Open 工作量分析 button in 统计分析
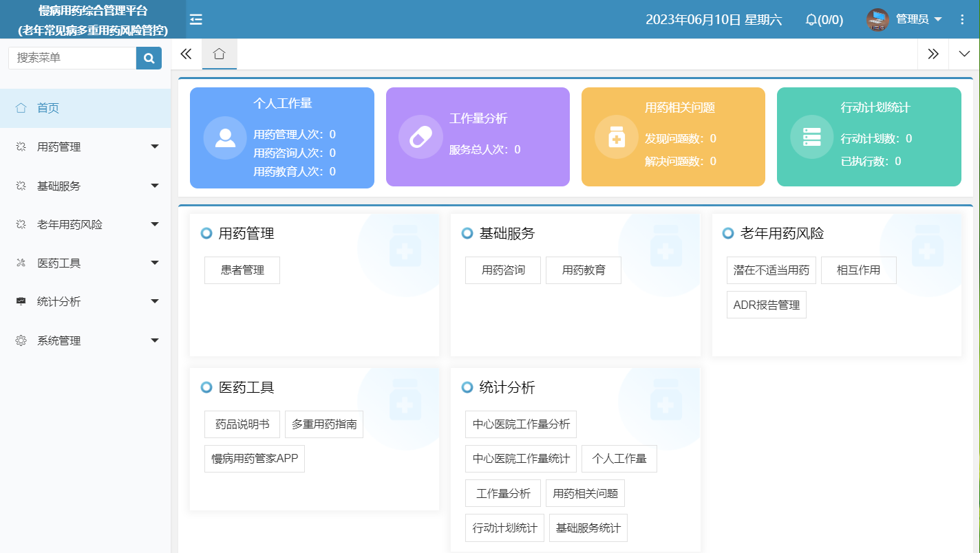The width and height of the screenshot is (980, 553). point(503,493)
